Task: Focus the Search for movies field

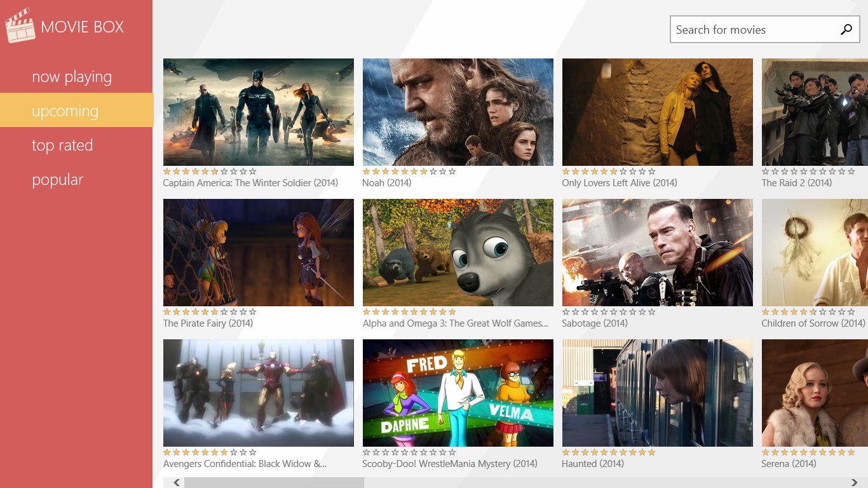Action: click(x=764, y=29)
